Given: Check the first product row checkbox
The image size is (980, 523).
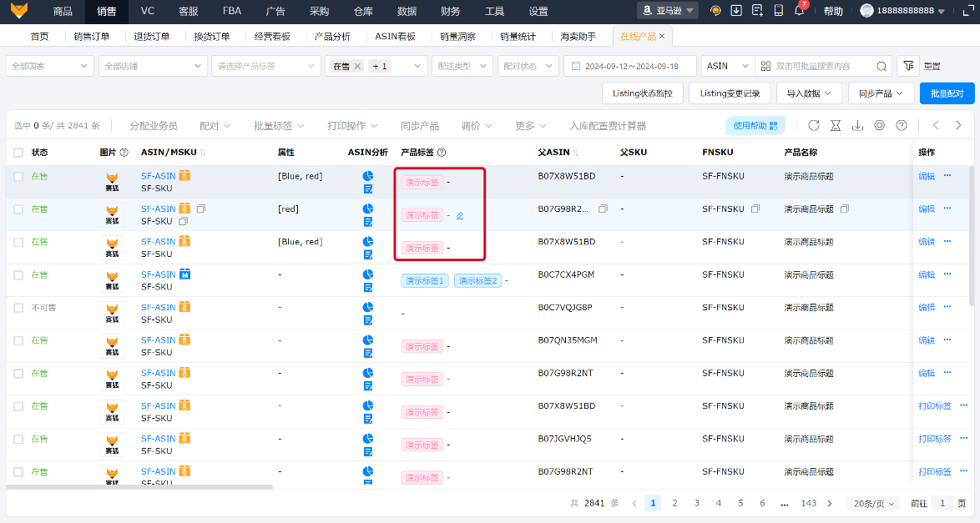Looking at the screenshot, I should click(x=18, y=176).
